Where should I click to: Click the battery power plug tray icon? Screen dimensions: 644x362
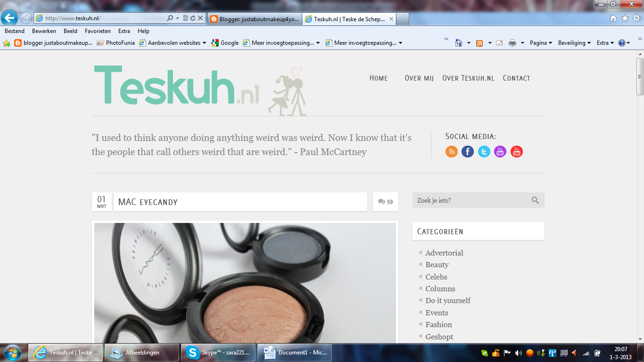coord(597,353)
